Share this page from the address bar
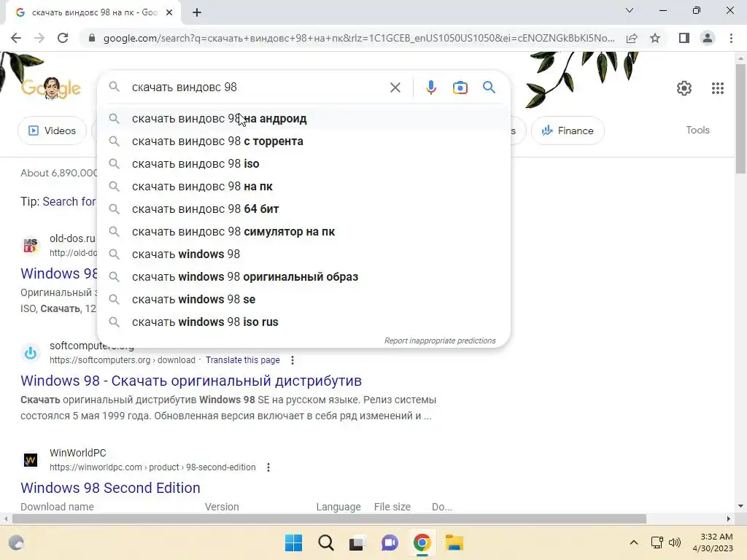747x560 pixels. 632,38
